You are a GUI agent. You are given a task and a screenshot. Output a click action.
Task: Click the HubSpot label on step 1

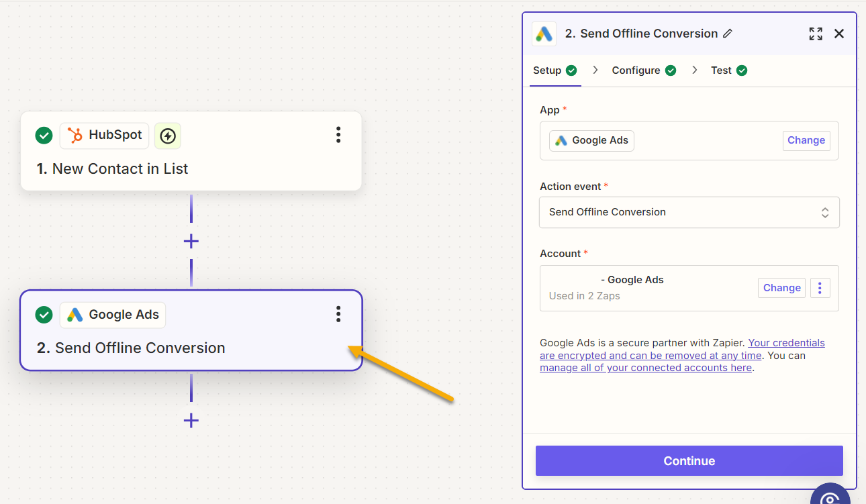(x=115, y=135)
